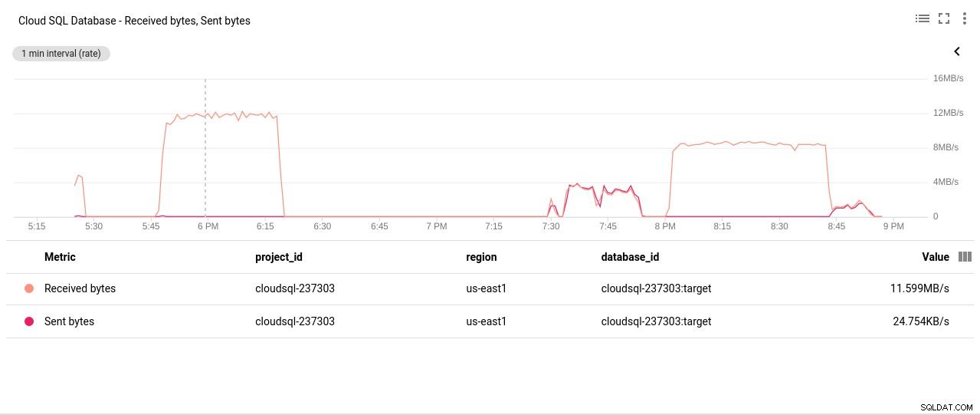This screenshot has width=980, height=415.
Task: Click the 8:45 time axis label
Action: pos(837,226)
